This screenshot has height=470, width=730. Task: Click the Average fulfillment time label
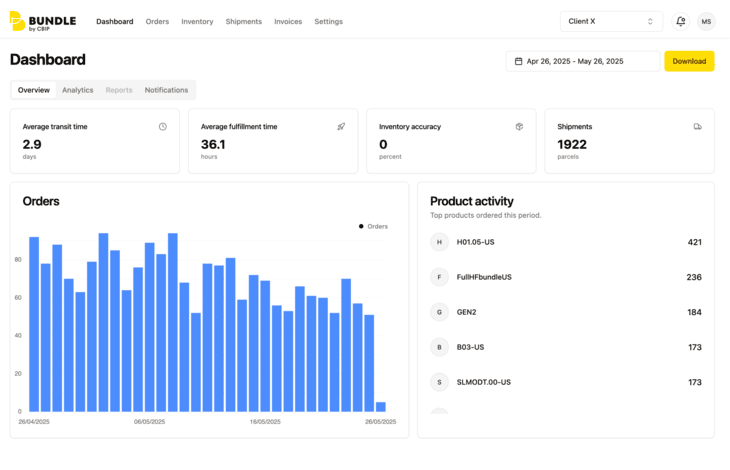[239, 127]
